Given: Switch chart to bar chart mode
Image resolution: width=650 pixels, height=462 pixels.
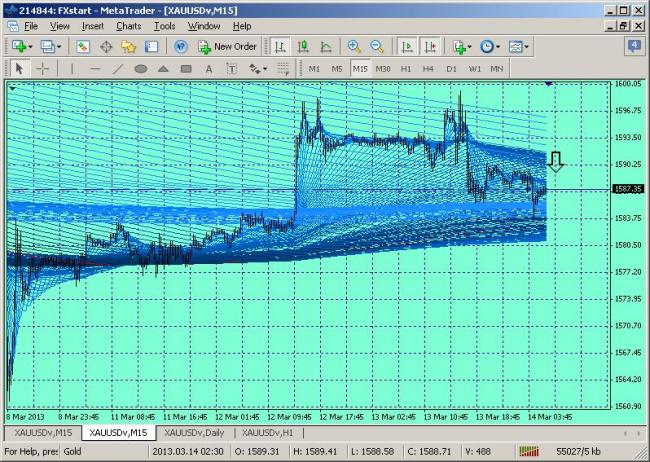Looking at the screenshot, I should [x=280, y=46].
